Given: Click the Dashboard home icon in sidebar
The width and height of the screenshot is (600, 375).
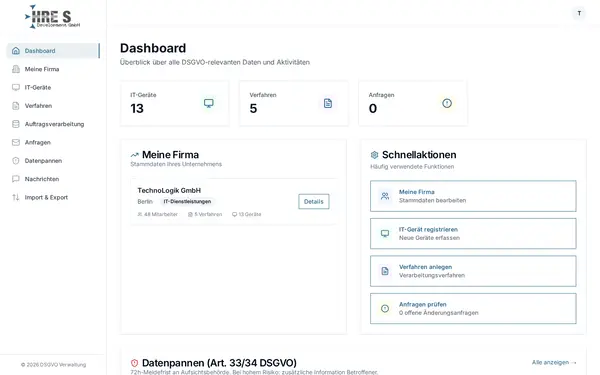Looking at the screenshot, I should point(16,51).
